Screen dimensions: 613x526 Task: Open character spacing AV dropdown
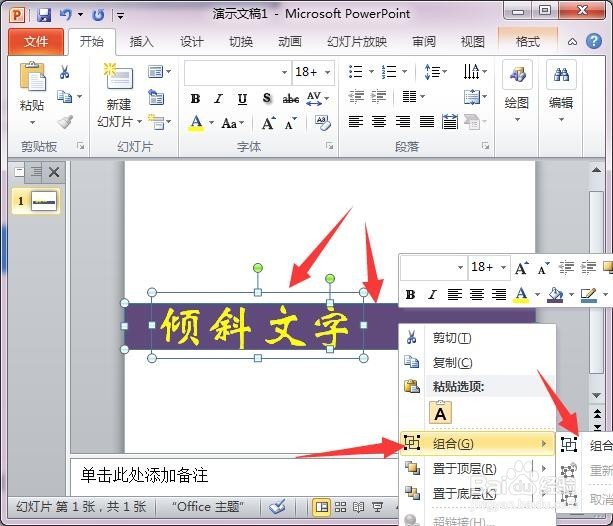(x=317, y=99)
